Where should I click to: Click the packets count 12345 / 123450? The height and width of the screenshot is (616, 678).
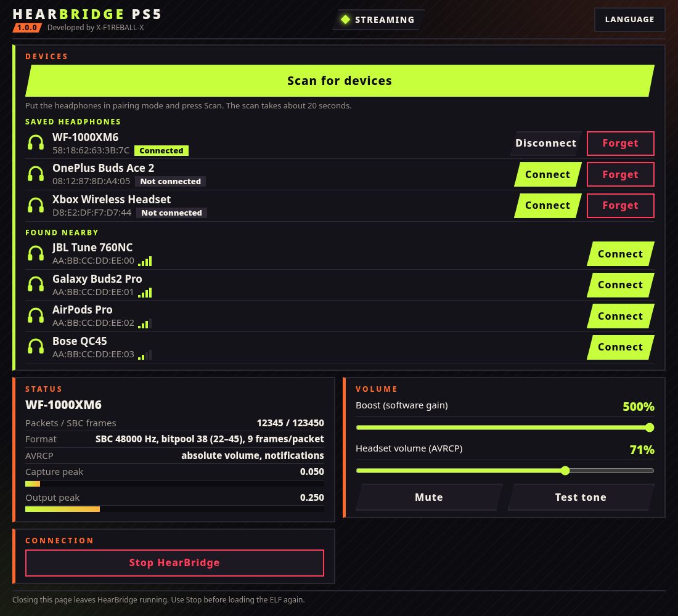pos(290,423)
